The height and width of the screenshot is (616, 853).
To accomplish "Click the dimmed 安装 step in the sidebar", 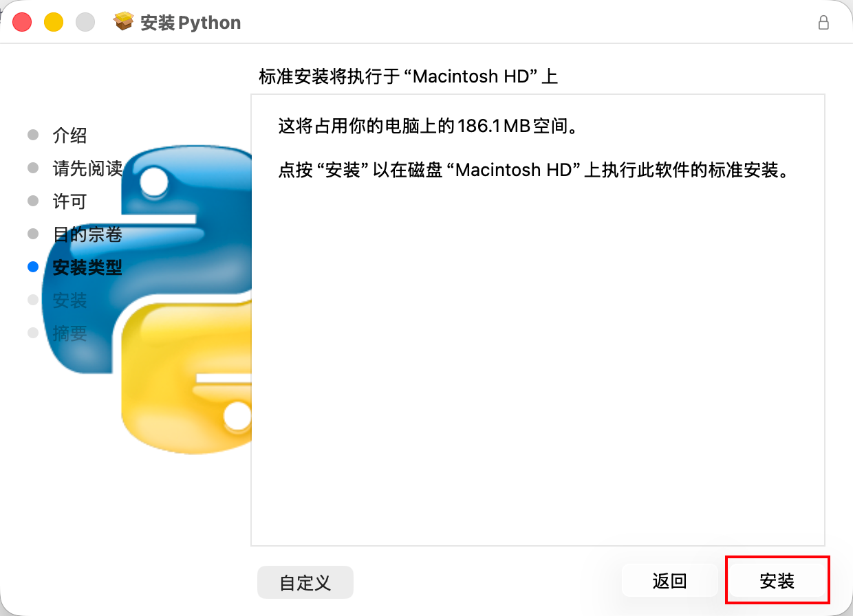I will (x=70, y=300).
